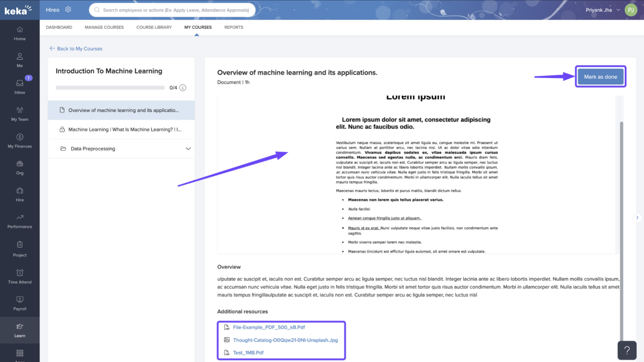Click the Hireo settings gear icon
Image resolution: width=644 pixels, height=362 pixels.
coord(68,10)
